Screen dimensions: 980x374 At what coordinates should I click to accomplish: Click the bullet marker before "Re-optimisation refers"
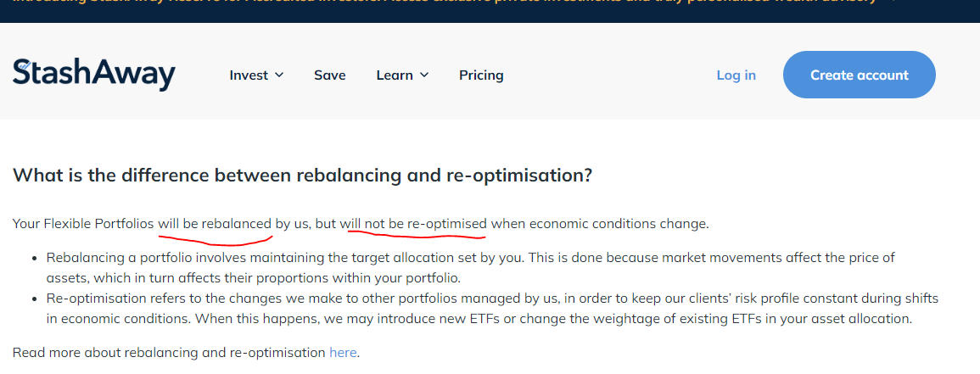click(x=34, y=299)
